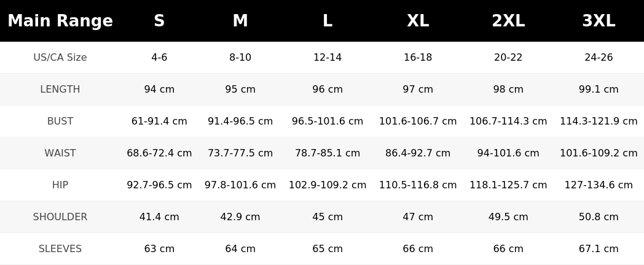Click the 12-14 US/CA size cell

point(328,58)
